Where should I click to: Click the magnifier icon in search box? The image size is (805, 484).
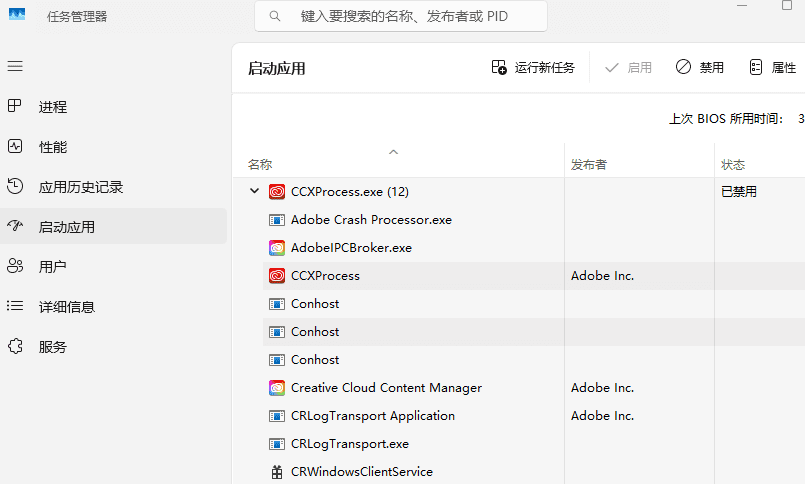275,16
